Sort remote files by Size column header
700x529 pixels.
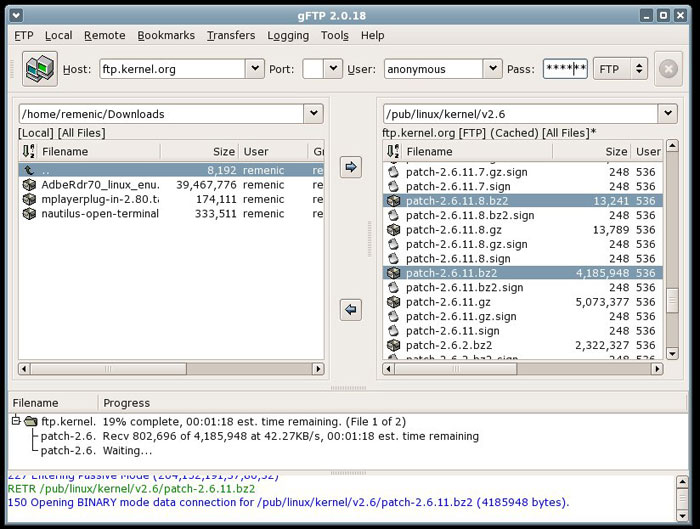592,151
